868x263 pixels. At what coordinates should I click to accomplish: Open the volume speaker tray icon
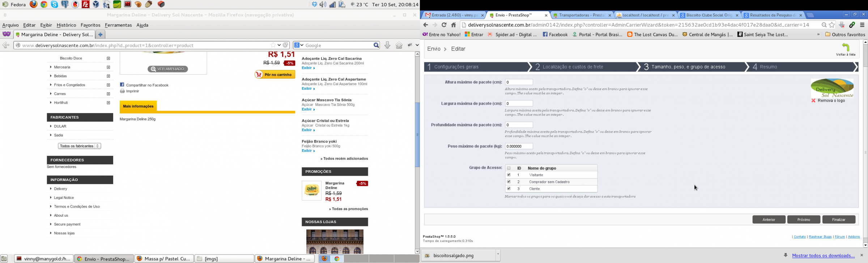click(x=323, y=4)
